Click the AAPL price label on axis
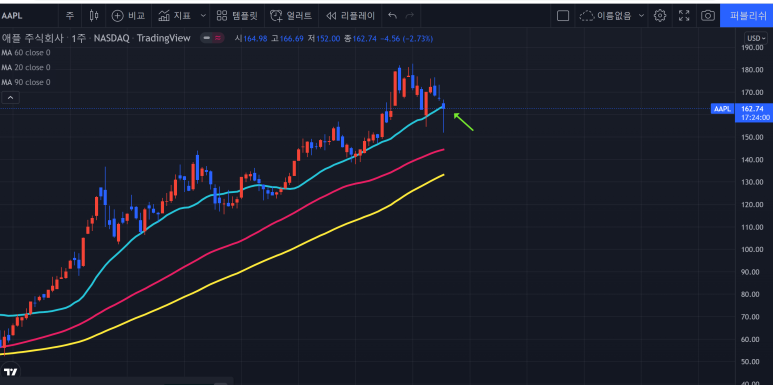773x385 pixels. [x=722, y=108]
